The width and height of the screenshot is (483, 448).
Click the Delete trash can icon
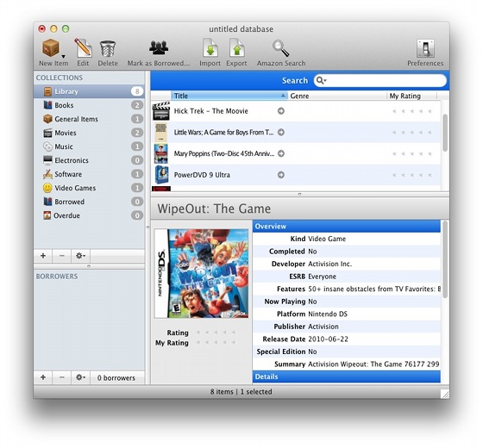[x=108, y=48]
